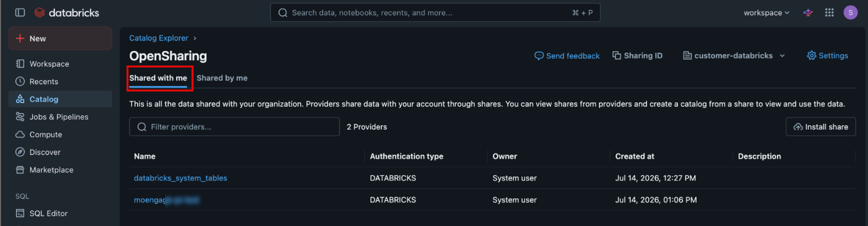Open the moengage provider link
Image resolution: width=868 pixels, height=226 pixels.
(x=166, y=200)
